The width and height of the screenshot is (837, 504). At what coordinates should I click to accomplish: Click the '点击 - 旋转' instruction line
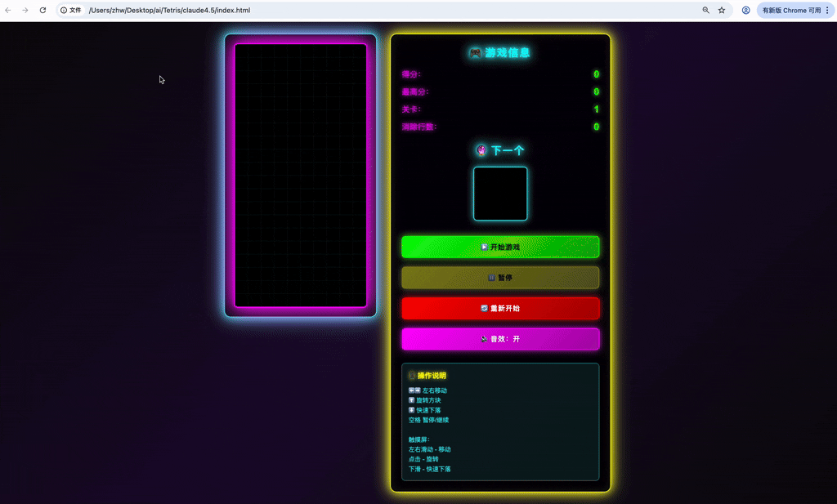click(x=423, y=459)
